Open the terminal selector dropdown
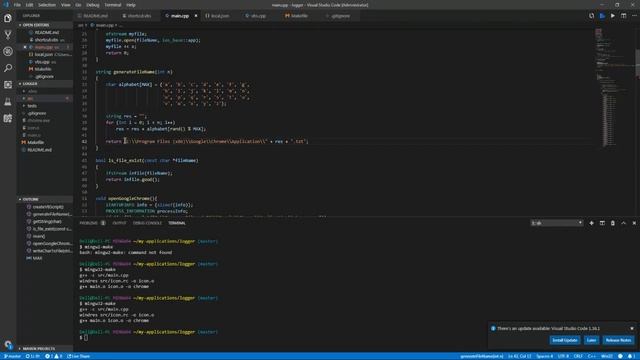Screen dimensions: 640x360 tap(557, 223)
